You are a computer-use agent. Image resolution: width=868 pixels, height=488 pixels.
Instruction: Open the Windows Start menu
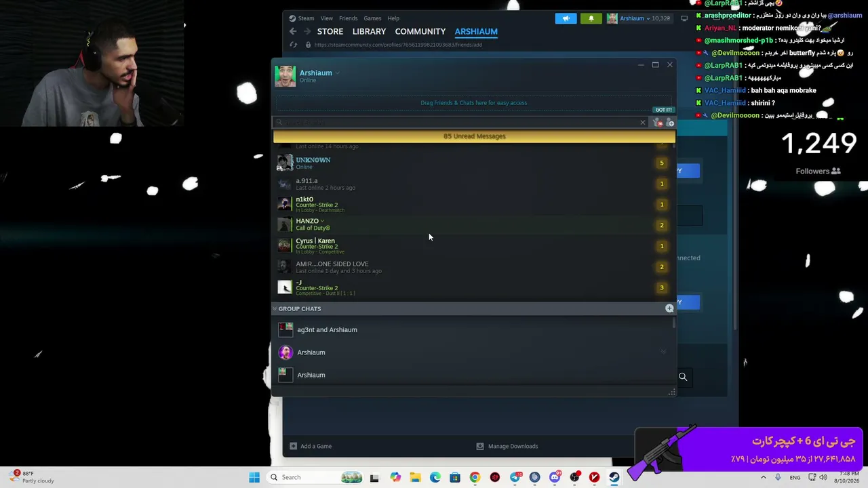254,477
